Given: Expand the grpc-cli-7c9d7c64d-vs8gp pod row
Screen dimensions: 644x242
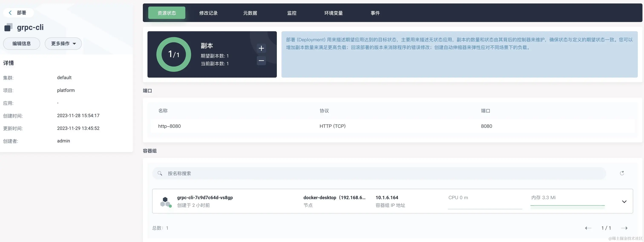Looking at the screenshot, I should (x=624, y=202).
